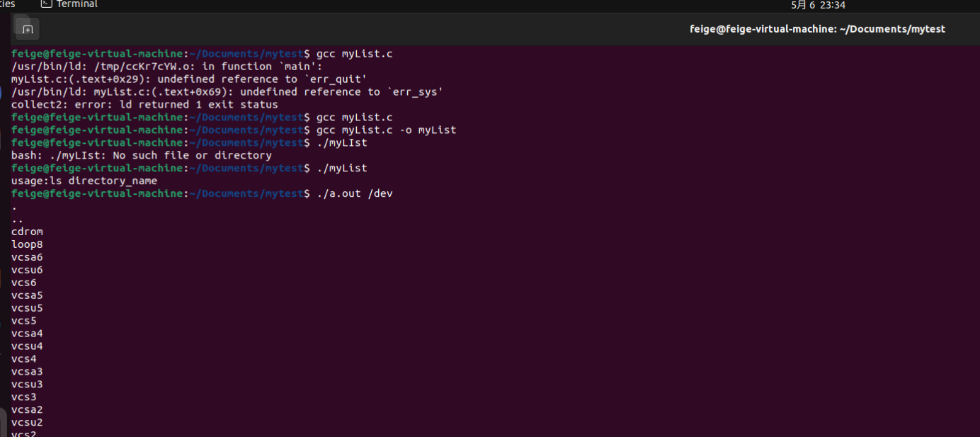
Task: Click the vcs4 entry
Action: [24, 360]
